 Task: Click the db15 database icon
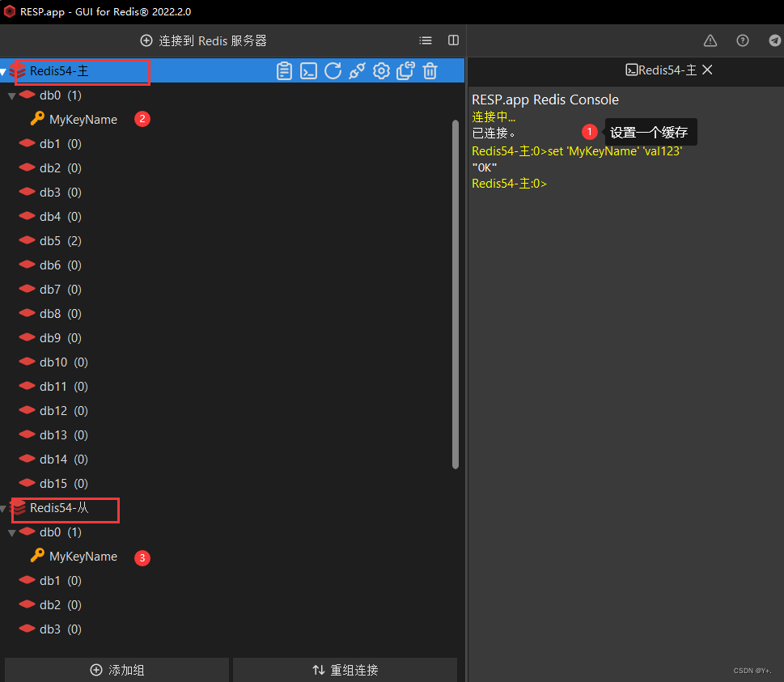pyautogui.click(x=27, y=484)
